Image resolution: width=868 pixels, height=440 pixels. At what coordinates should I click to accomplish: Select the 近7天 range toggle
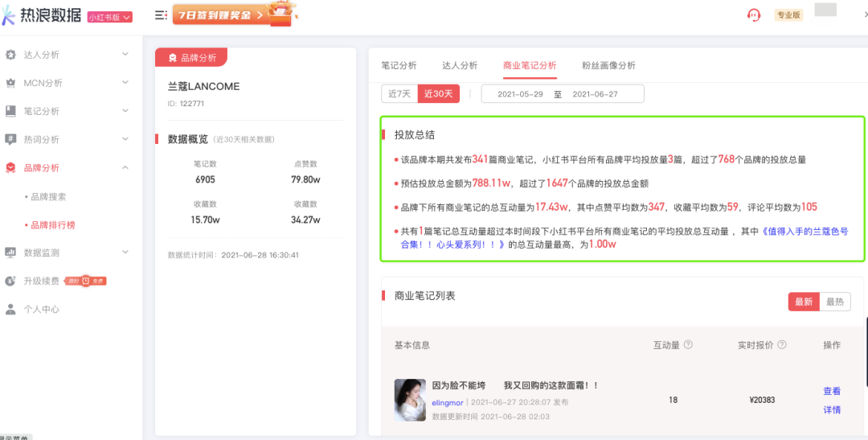[399, 93]
